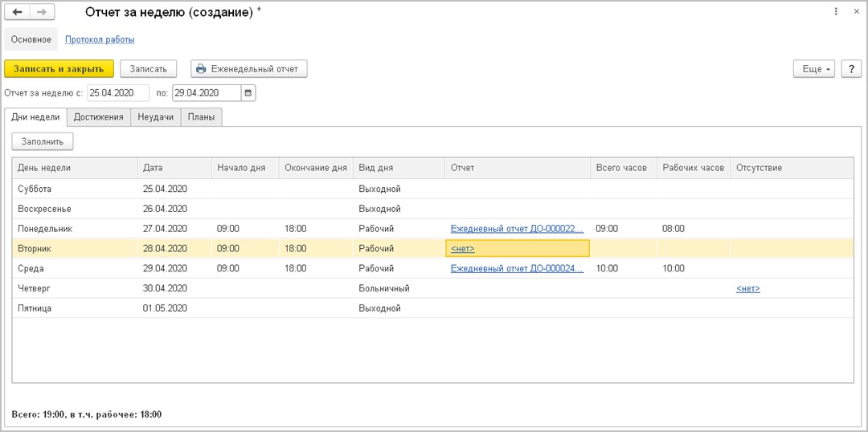The image size is (868, 432).
Task: Click the Заполнить button
Action: 43,141
